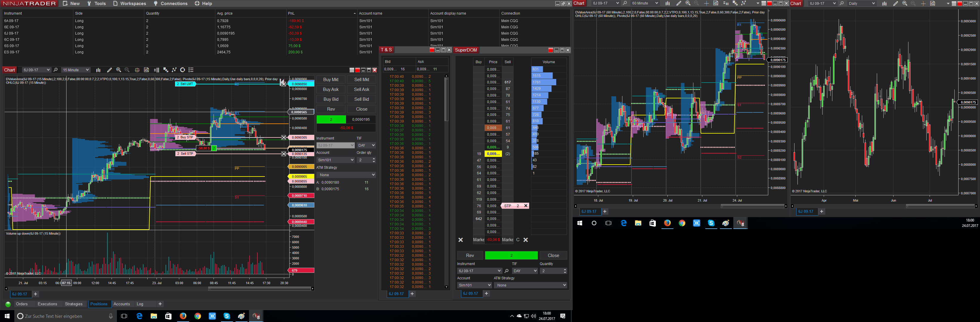The image size is (980, 322).
Task: Open the 15 Minute interval dropdown
Action: pos(76,70)
